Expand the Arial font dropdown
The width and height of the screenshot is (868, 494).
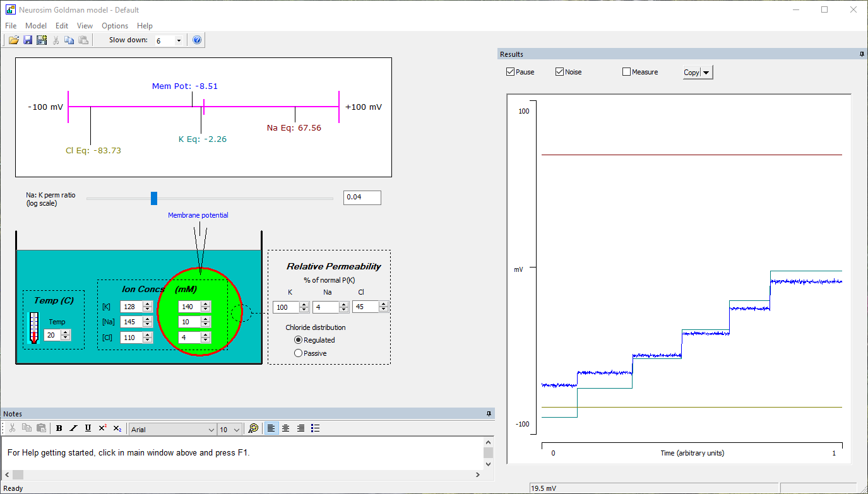[211, 430]
